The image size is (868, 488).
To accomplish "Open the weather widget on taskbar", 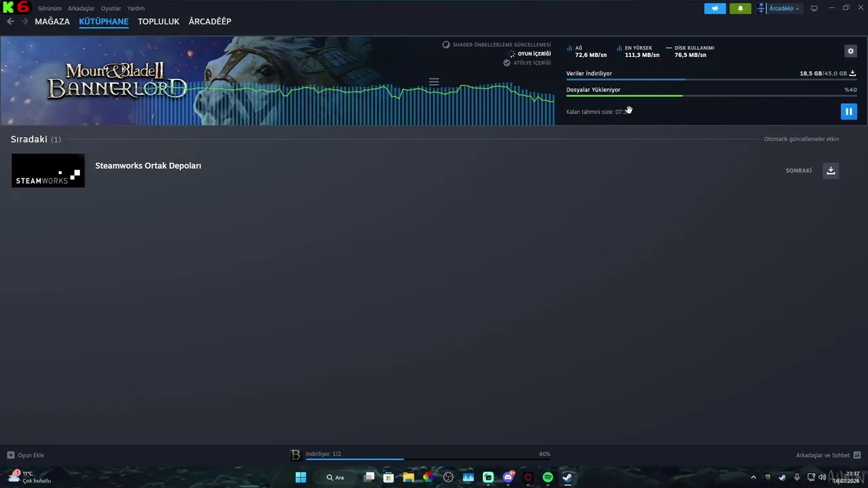I will coord(30,476).
